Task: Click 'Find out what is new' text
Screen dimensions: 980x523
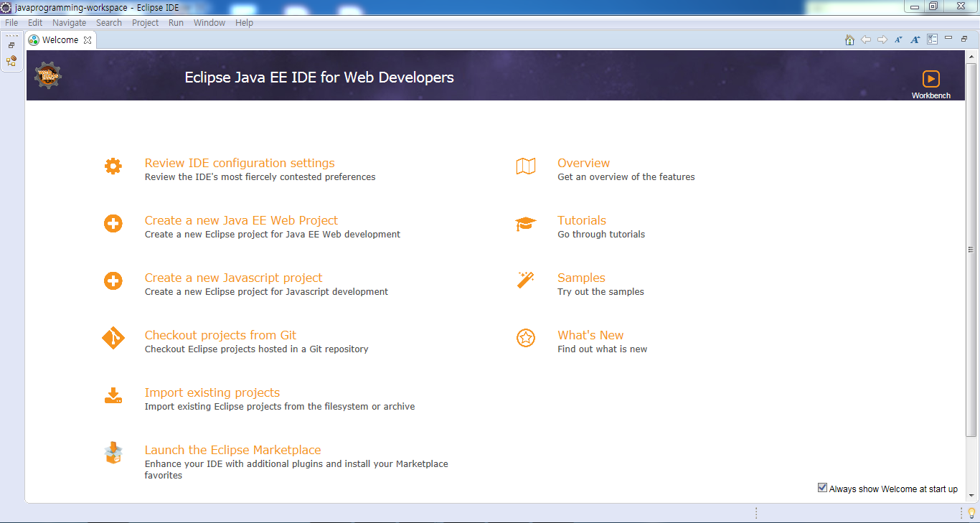Action: pos(602,349)
